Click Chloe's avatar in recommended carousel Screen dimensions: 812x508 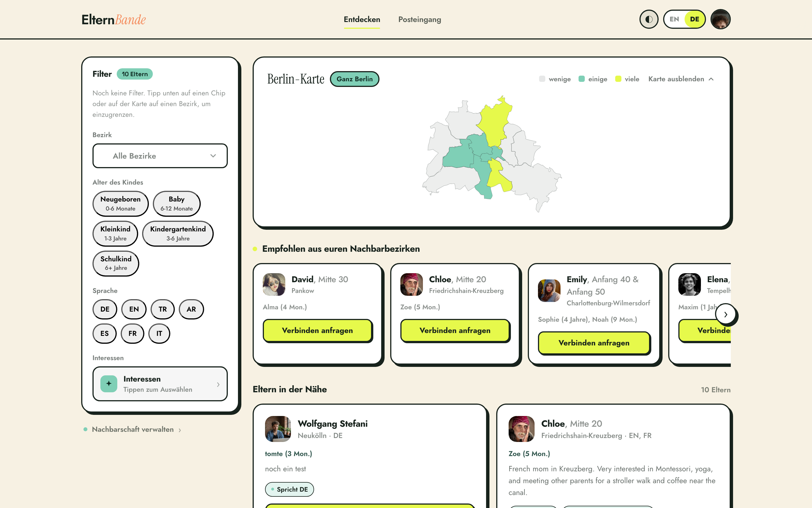pyautogui.click(x=411, y=284)
